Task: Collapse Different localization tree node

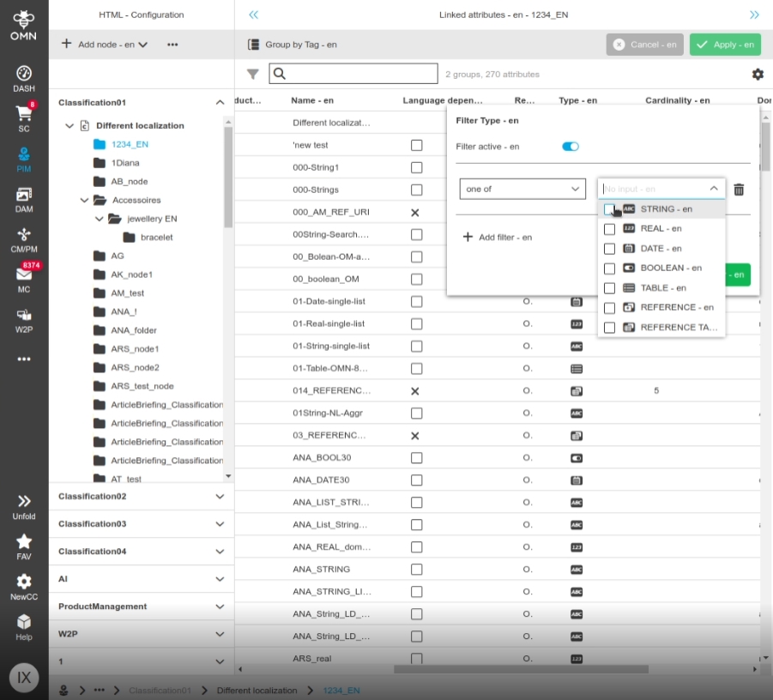Action: (69, 126)
